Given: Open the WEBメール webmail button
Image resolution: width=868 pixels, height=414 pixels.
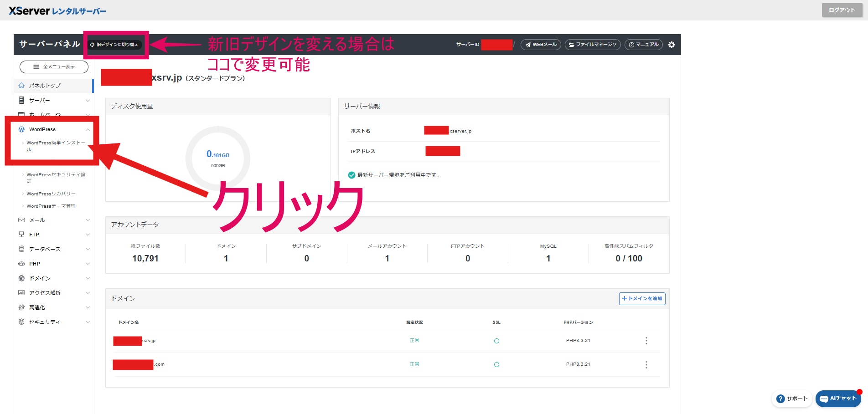Looking at the screenshot, I should click(x=541, y=45).
